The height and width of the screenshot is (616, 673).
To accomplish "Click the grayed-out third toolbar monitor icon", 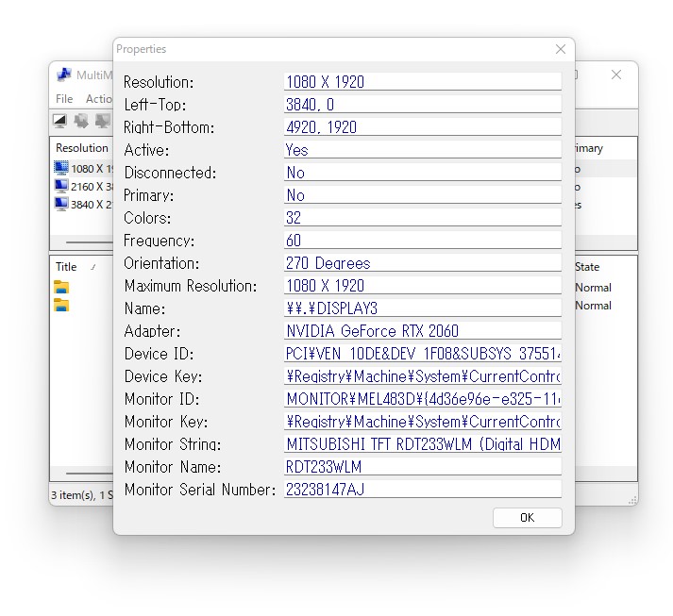I will [103, 121].
